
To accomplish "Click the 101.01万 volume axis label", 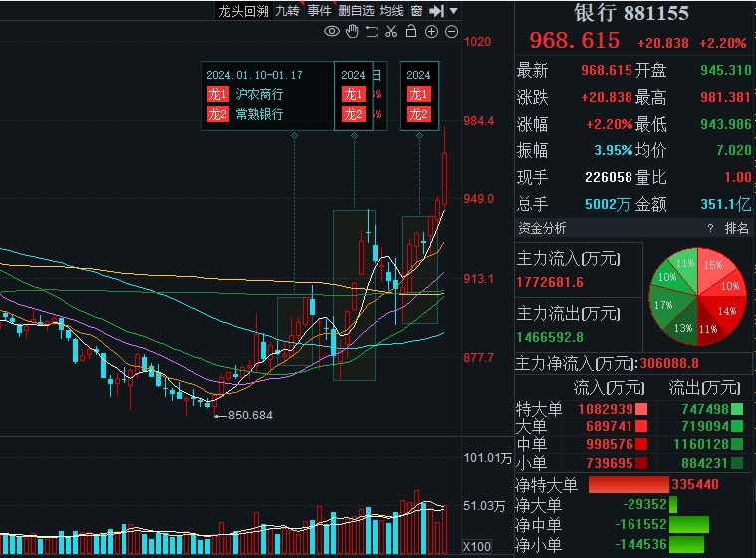I will [487, 458].
